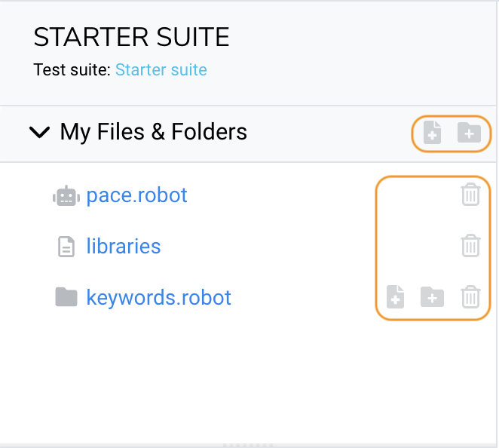This screenshot has width=499, height=448.
Task: Click My Files & Folders section title
Action: coord(153,132)
